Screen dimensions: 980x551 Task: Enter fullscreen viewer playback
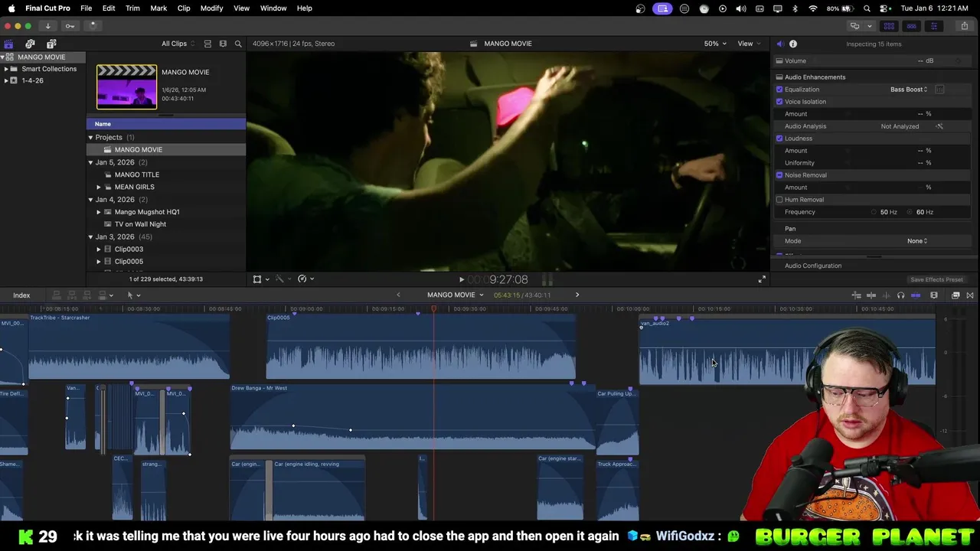coord(762,279)
